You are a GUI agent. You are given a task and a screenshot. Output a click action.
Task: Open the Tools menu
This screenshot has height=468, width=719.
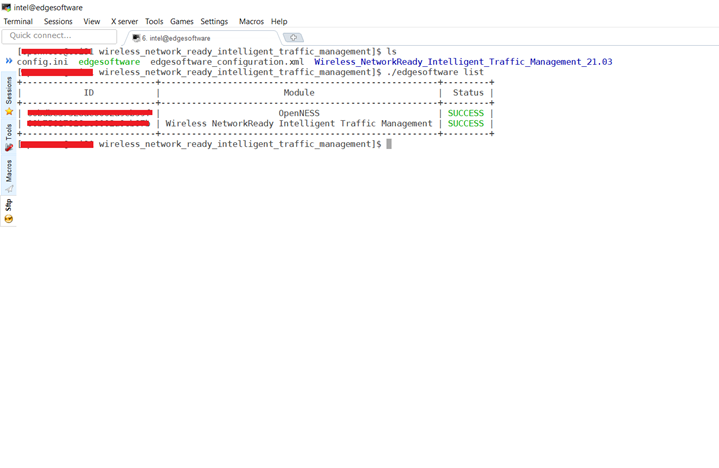[x=154, y=22]
